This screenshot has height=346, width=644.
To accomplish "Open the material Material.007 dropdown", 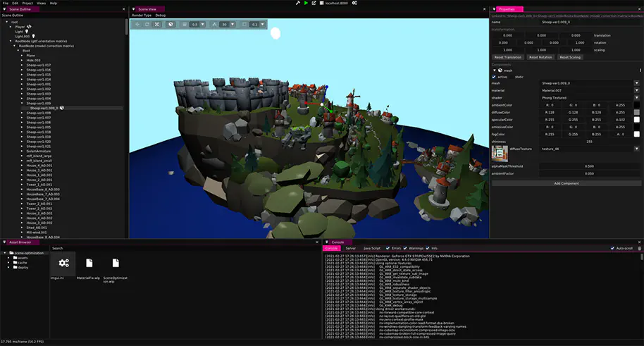I will (x=636, y=91).
